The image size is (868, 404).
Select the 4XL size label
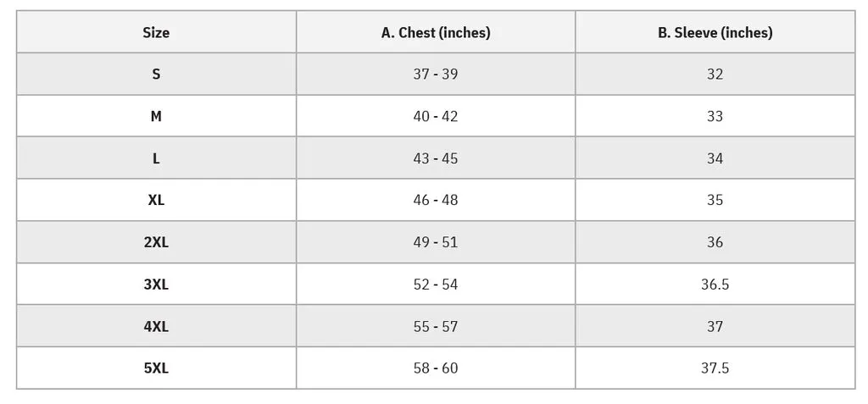(x=156, y=326)
